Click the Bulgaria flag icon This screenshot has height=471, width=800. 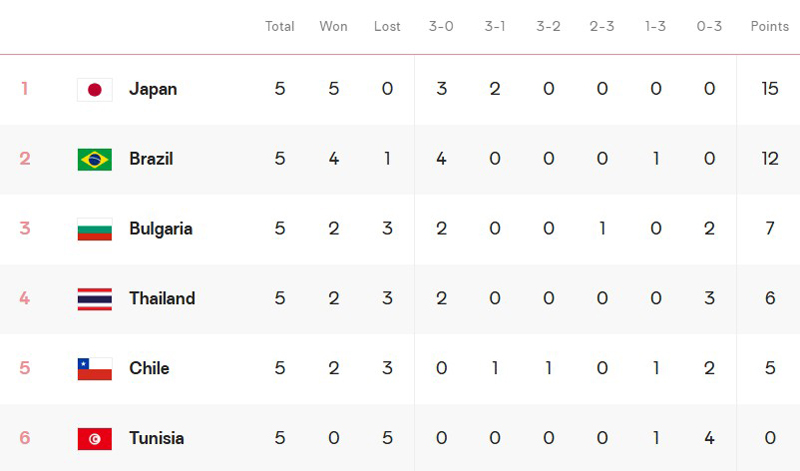[x=94, y=229]
